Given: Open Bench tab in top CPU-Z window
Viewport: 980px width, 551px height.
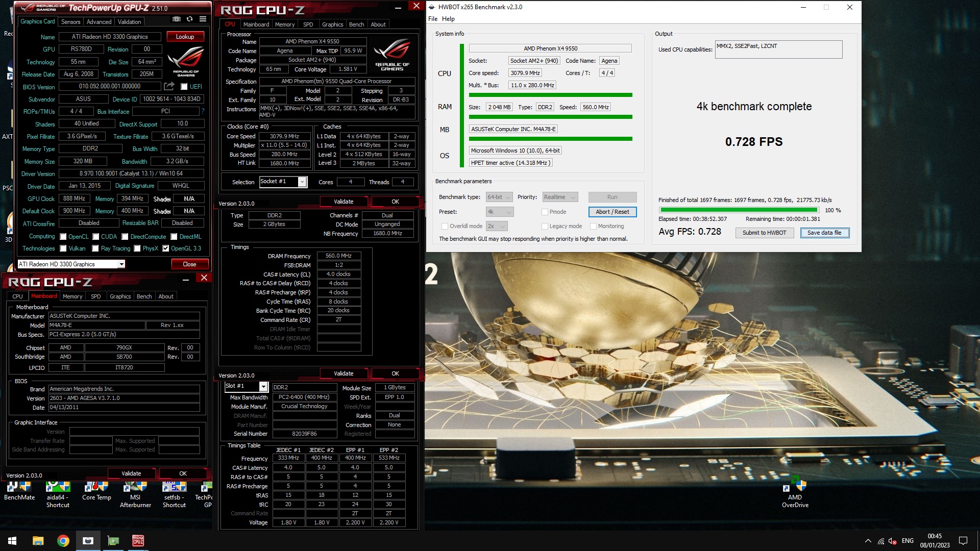Looking at the screenshot, I should [x=356, y=24].
